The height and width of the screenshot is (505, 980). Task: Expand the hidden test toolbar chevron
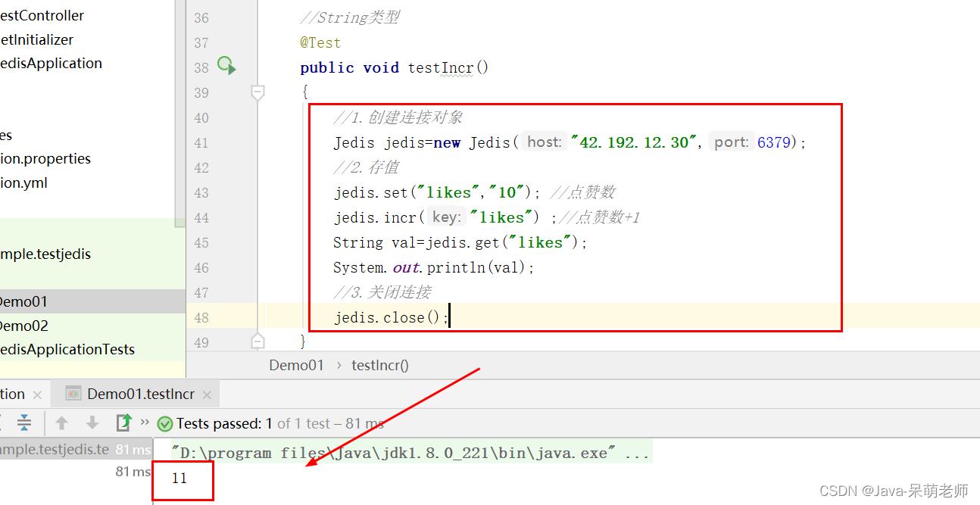coord(145,422)
